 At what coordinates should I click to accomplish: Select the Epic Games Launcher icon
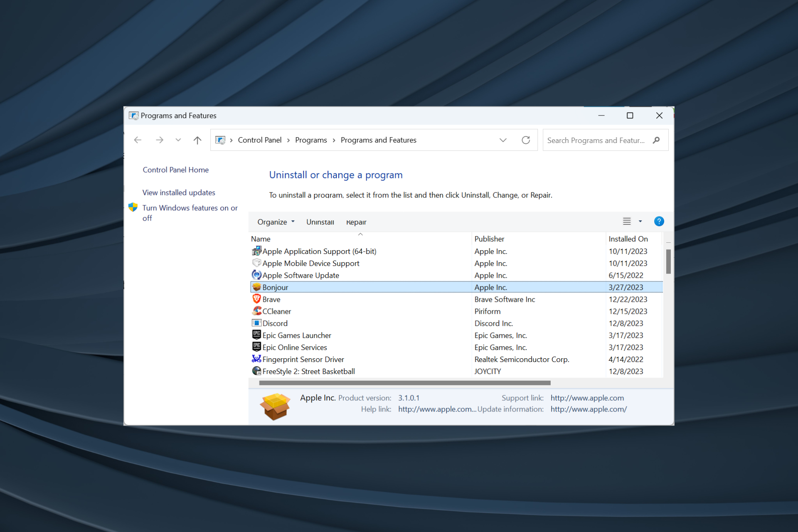(x=256, y=335)
